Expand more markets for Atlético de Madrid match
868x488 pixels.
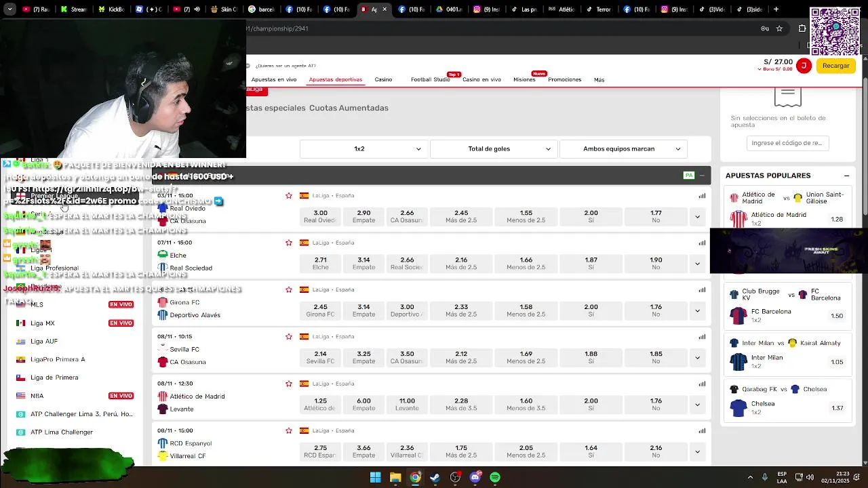(697, 405)
